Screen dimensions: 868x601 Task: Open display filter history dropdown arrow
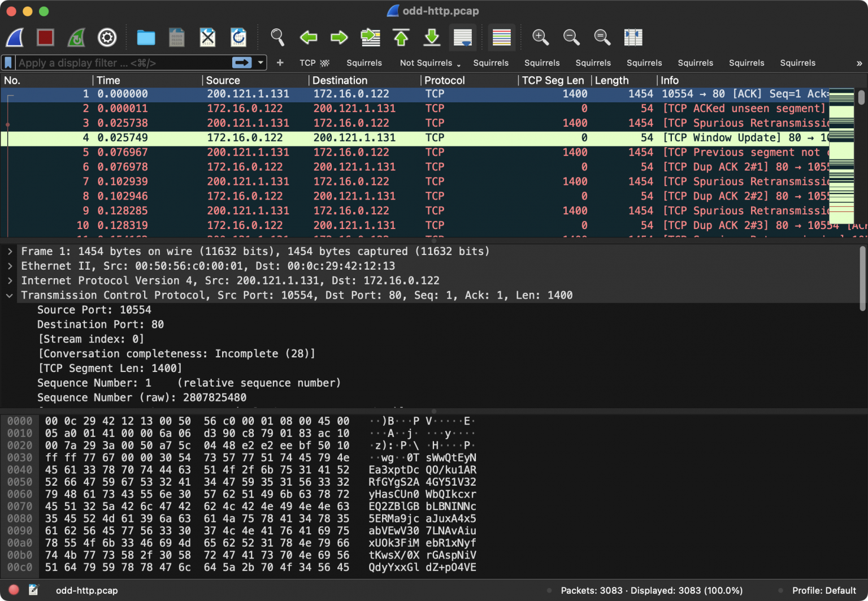(x=261, y=63)
